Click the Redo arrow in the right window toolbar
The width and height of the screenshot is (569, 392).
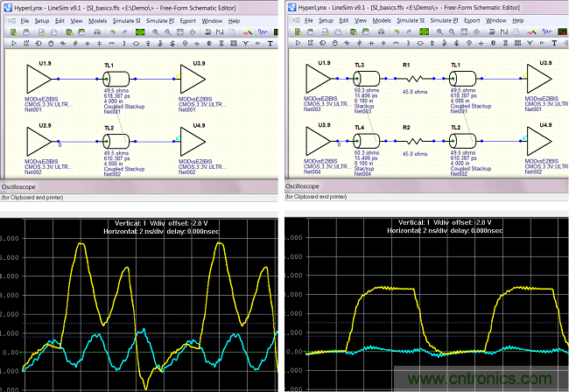(410, 31)
